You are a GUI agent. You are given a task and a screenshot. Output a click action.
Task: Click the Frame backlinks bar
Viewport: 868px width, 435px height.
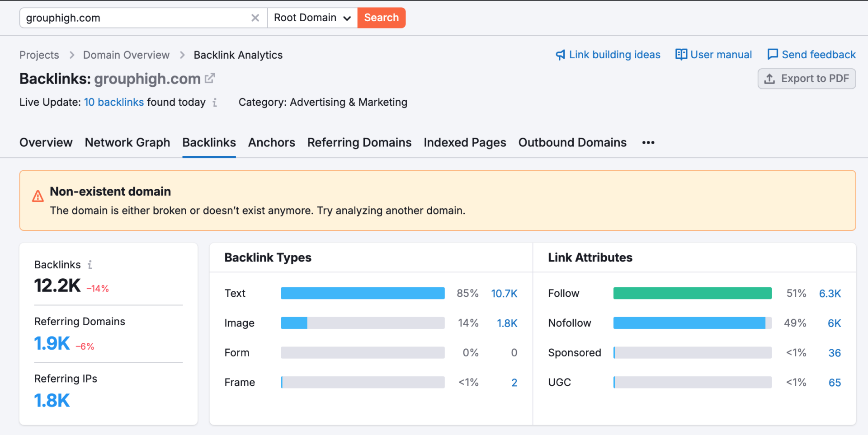coord(363,383)
